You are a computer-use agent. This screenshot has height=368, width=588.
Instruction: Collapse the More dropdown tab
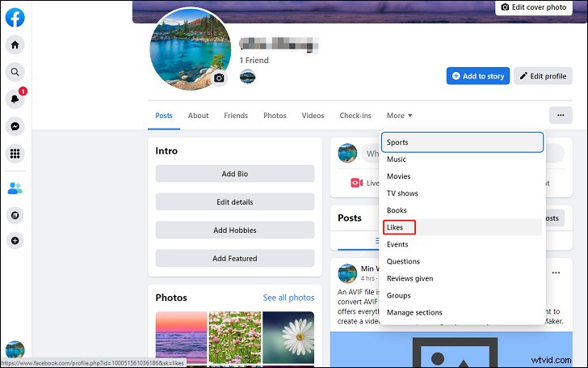pyautogui.click(x=399, y=116)
